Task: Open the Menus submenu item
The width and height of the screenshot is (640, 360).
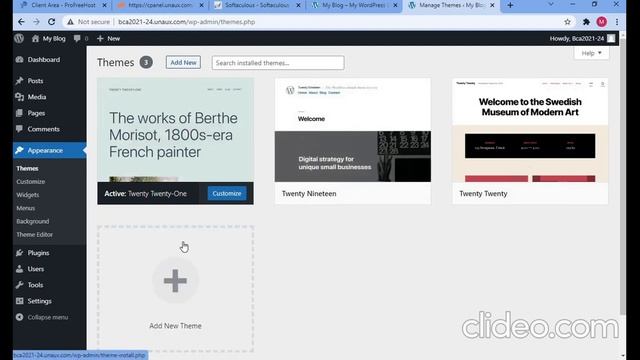Action: pos(26,208)
